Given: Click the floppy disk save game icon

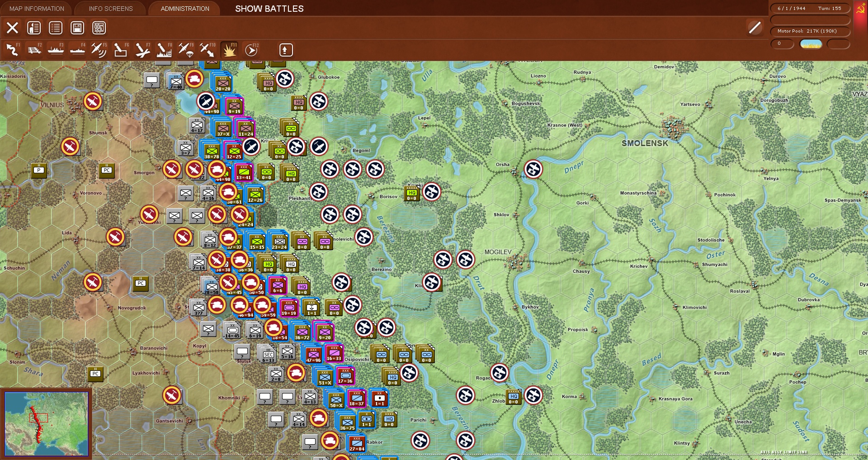Looking at the screenshot, I should (77, 28).
